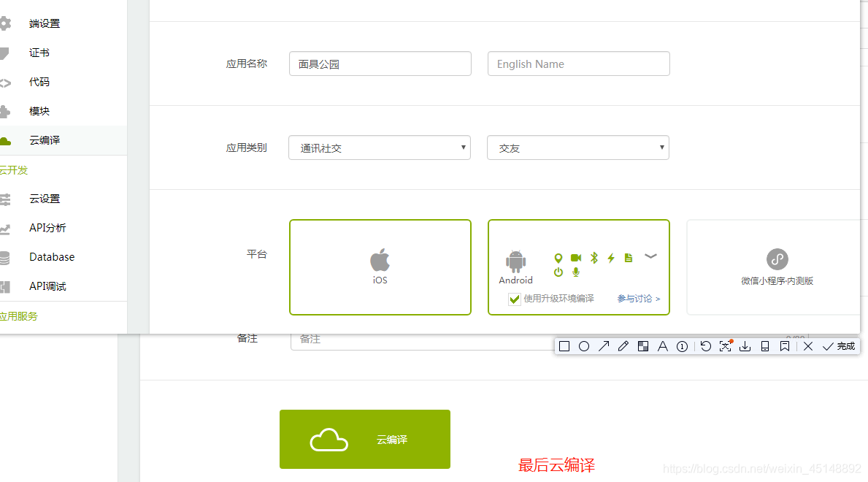The image size is (868, 482).
Task: Click the Android Bluetooth permission icon
Action: (x=594, y=258)
